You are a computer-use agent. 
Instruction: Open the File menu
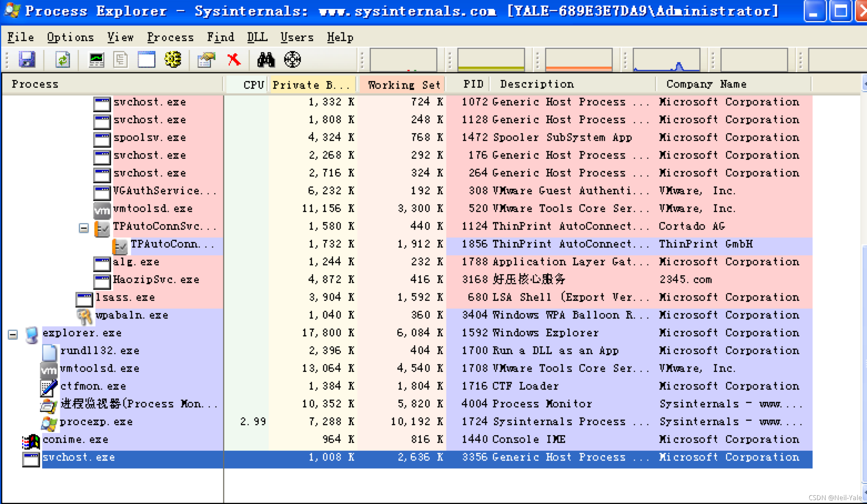point(21,37)
